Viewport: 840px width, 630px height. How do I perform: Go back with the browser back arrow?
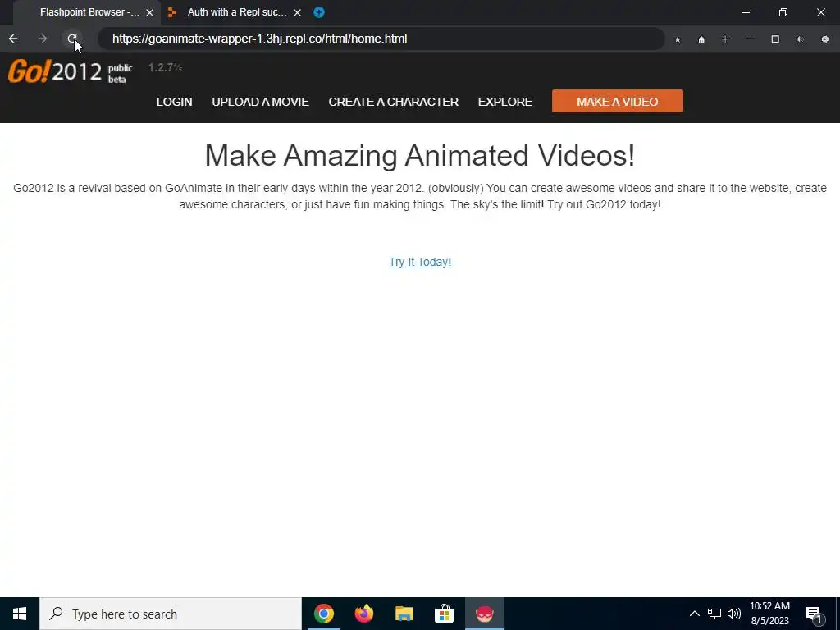click(13, 39)
